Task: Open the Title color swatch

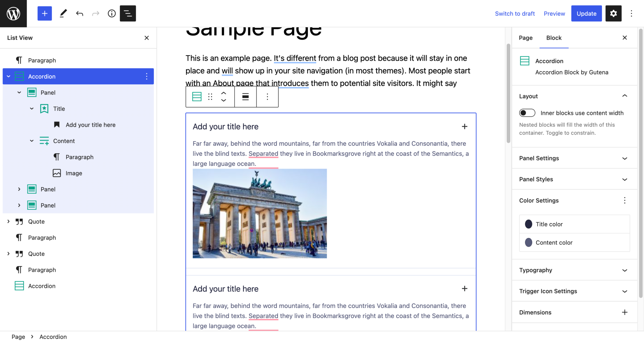Action: [529, 224]
